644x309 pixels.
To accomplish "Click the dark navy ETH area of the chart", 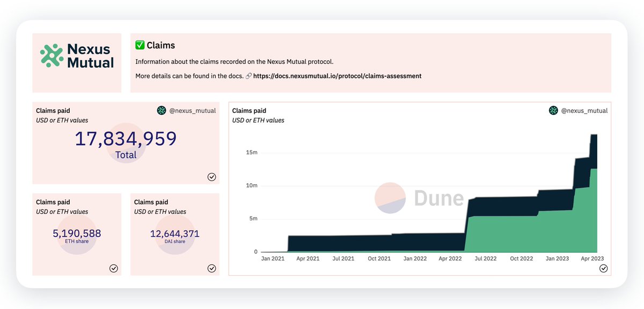I will [376, 242].
